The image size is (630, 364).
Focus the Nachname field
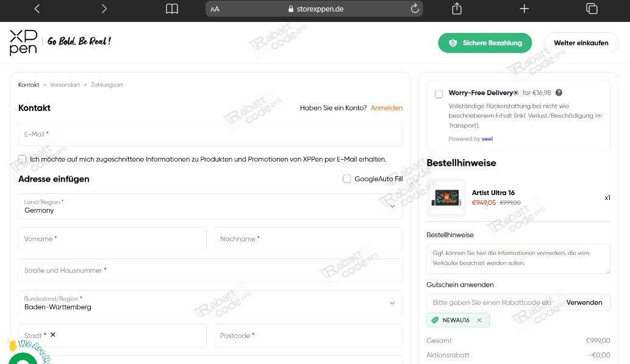[309, 239]
